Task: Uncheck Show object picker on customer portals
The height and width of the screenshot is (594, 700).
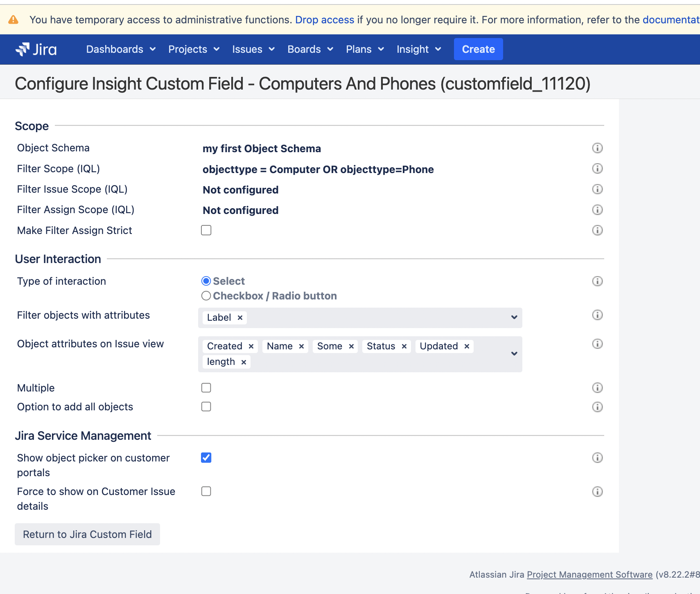Action: [206, 458]
